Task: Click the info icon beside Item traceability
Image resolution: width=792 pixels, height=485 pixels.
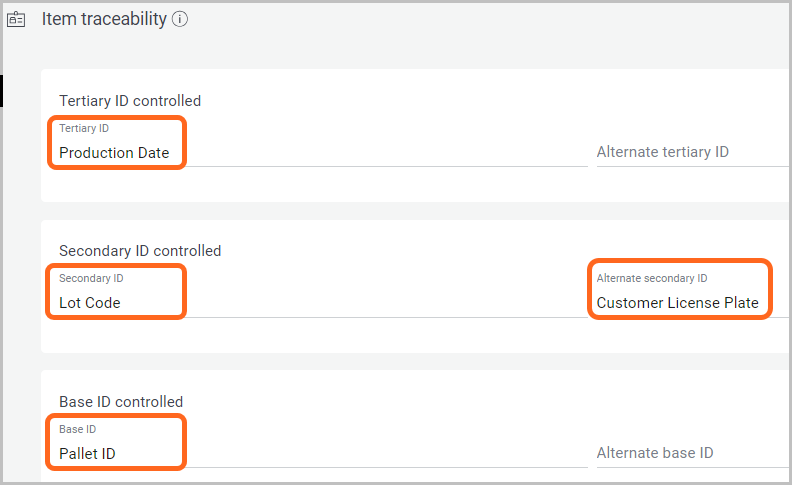Action: (x=180, y=20)
